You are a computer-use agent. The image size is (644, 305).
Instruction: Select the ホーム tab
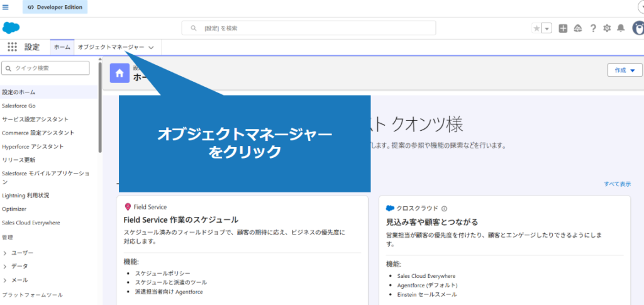click(x=62, y=47)
